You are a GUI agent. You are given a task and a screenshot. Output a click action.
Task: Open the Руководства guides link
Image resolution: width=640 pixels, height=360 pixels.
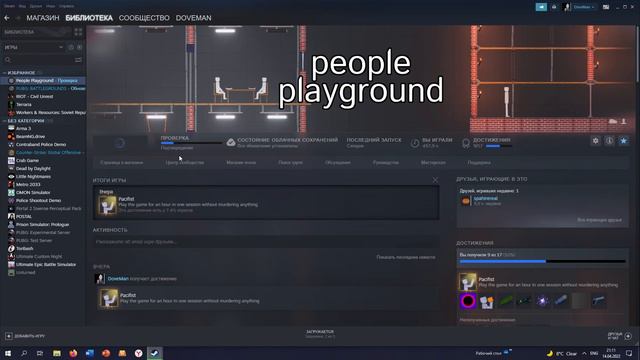coord(386,163)
